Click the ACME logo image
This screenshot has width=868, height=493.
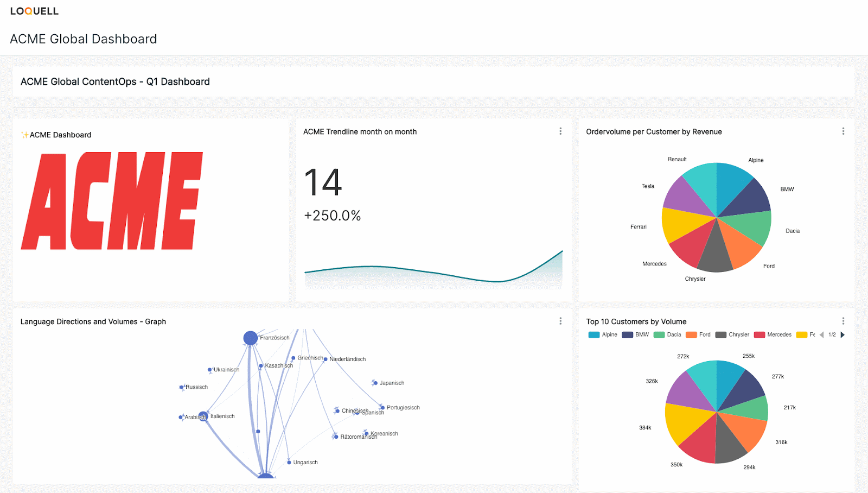coord(112,201)
